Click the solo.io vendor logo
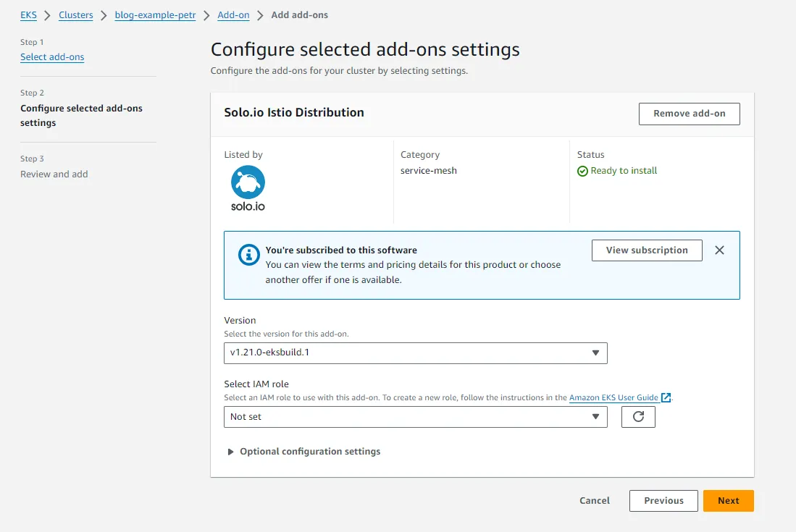The height and width of the screenshot is (532, 796). 248,189
